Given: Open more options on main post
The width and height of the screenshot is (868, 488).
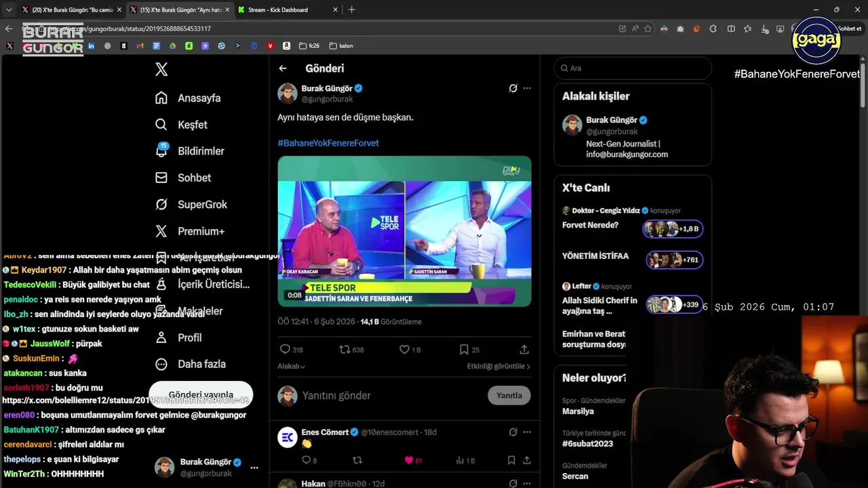Looking at the screenshot, I should (527, 88).
